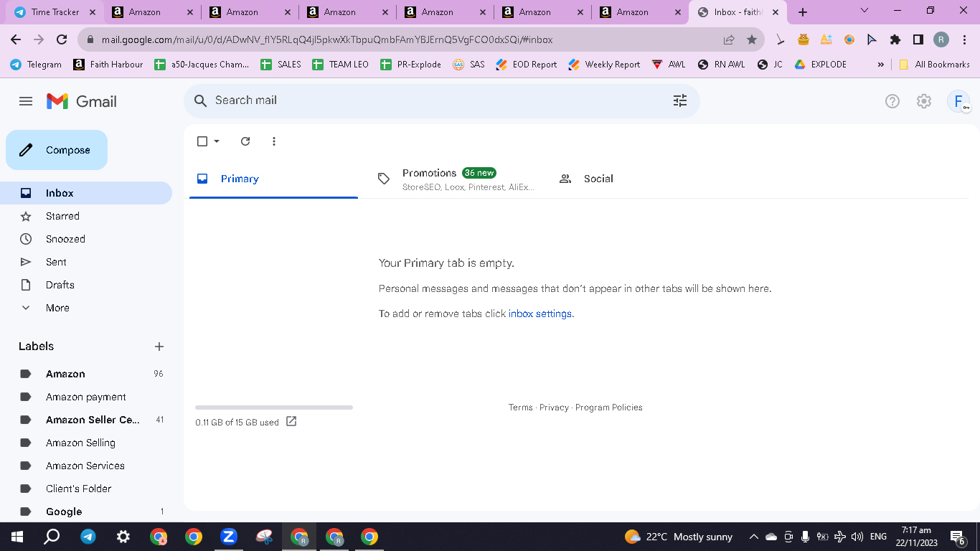This screenshot has width=980, height=551.
Task: Compose a new email
Action: point(57,150)
